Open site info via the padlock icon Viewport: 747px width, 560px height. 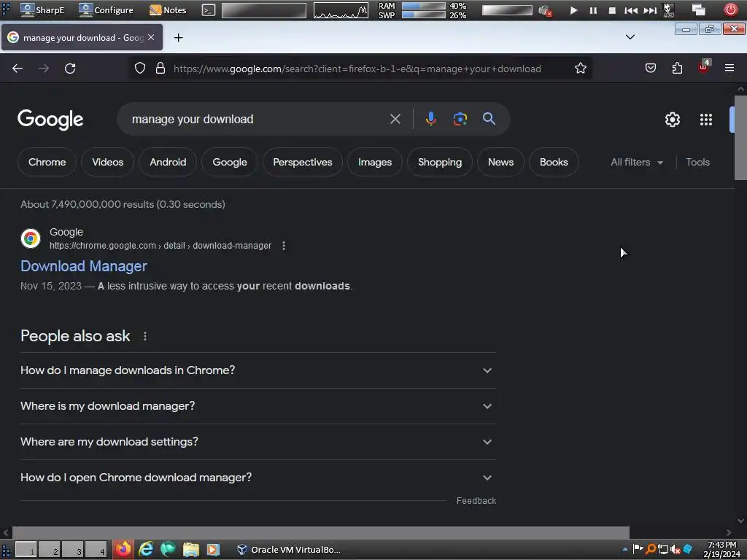click(160, 69)
